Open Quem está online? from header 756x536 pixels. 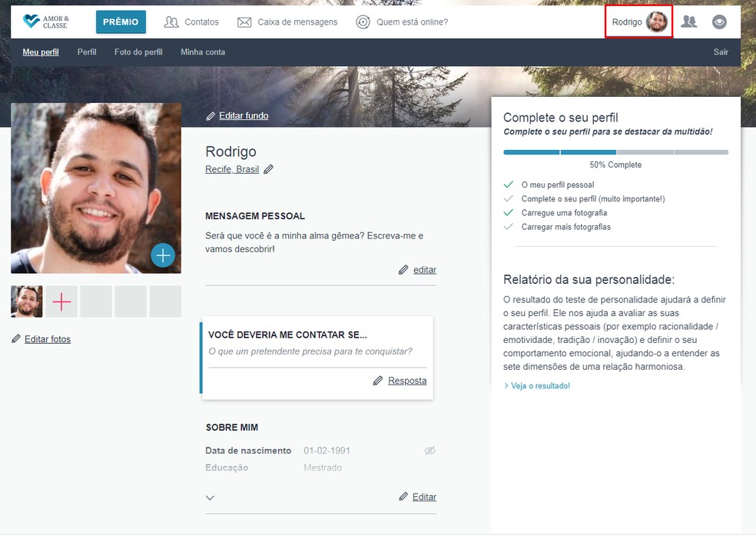click(402, 22)
